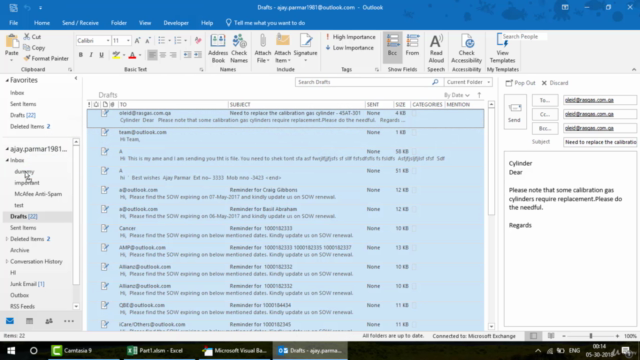This screenshot has height=360, width=640.
Task: Click in the Subject field
Action: coord(600,142)
